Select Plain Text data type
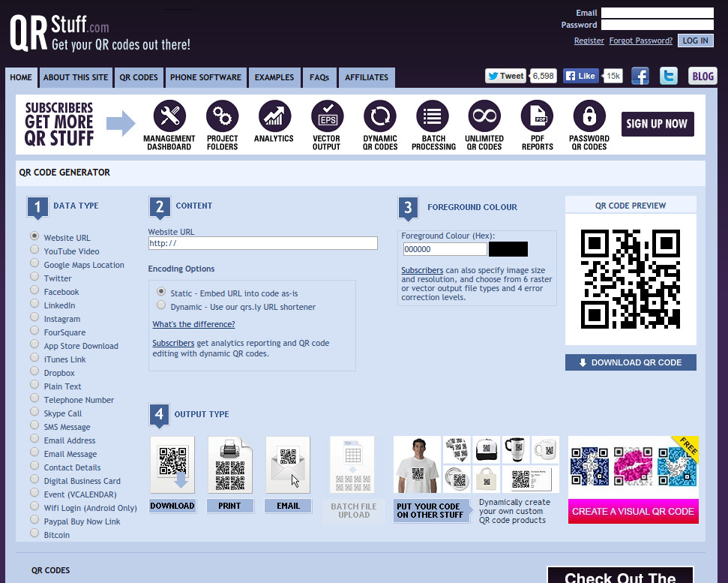The height and width of the screenshot is (583, 728). click(34, 385)
